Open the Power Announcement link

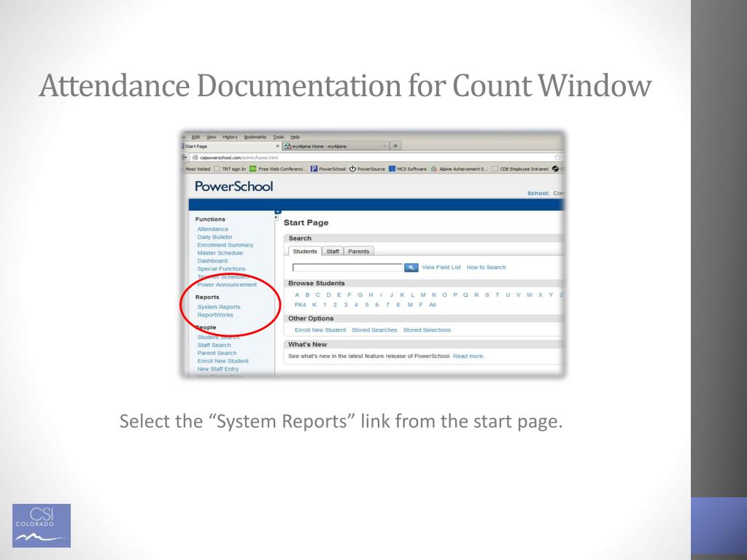pos(228,285)
